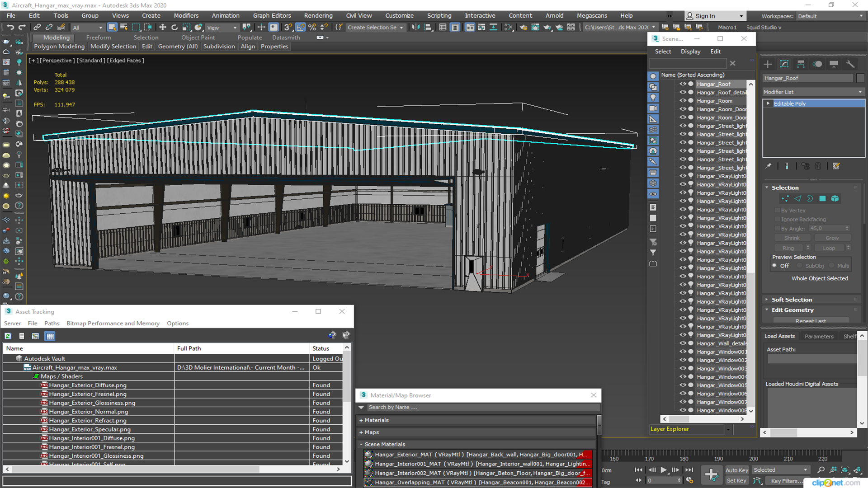Refresh the Asset Tracking list
Screen dimensions: 868x488
pyautogui.click(x=8, y=336)
